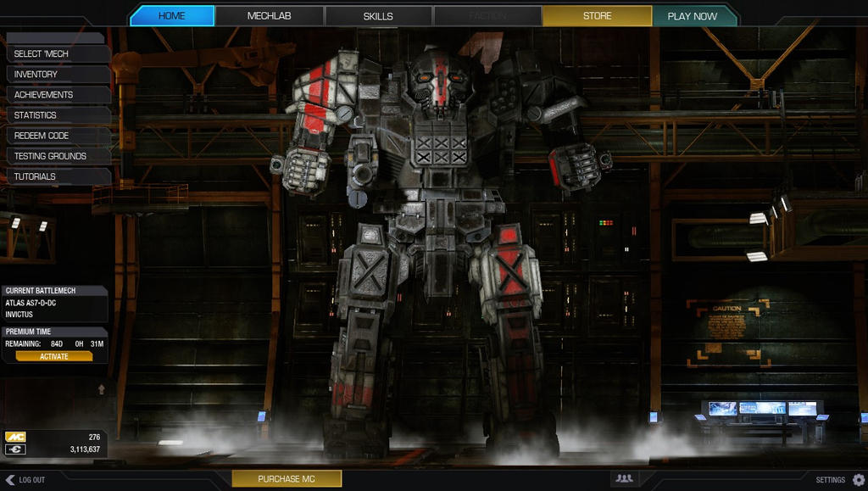
Task: Select the C-Bills balance 3,113,637
Action: click(85, 449)
